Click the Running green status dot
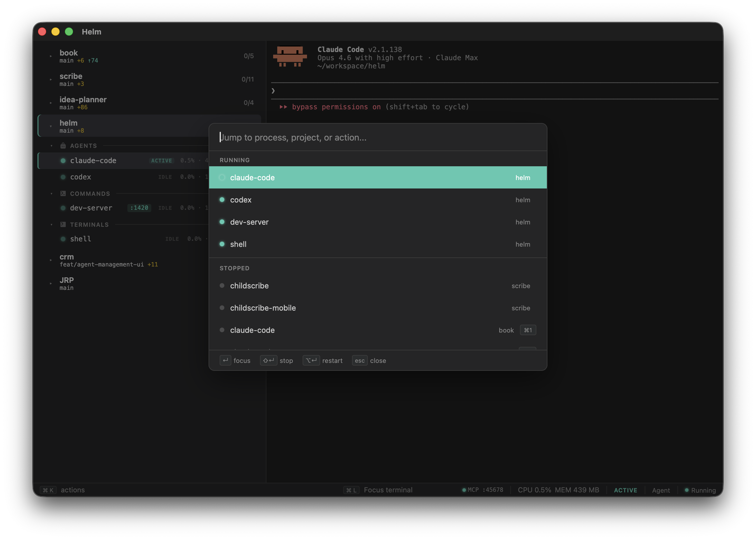Screen dimensions: 756x540 (686, 490)
